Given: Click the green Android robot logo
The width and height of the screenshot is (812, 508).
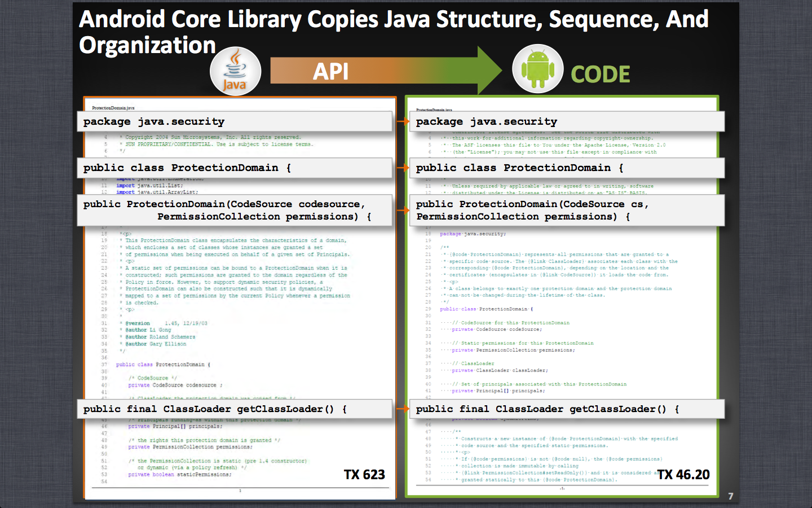Looking at the screenshot, I should click(537, 69).
